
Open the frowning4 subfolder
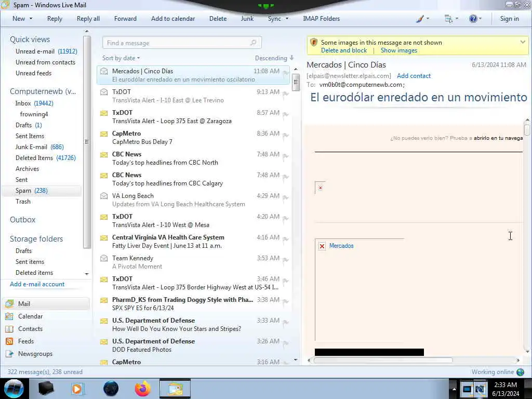34,114
